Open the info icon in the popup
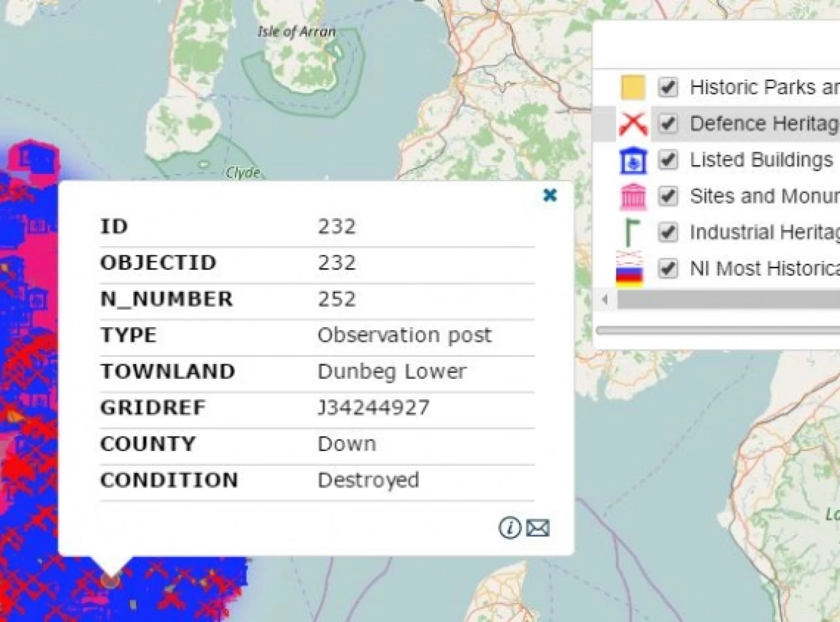Viewport: 840px width, 622px height. pyautogui.click(x=510, y=528)
